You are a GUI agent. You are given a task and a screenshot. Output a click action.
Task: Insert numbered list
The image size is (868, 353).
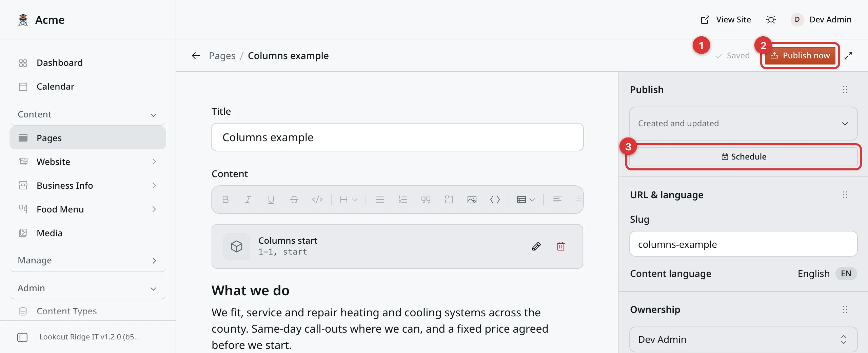403,200
